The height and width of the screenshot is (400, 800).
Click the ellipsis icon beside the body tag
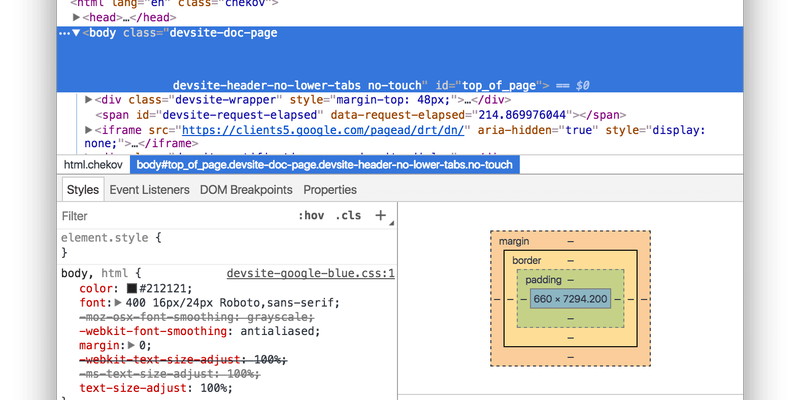pos(65,33)
